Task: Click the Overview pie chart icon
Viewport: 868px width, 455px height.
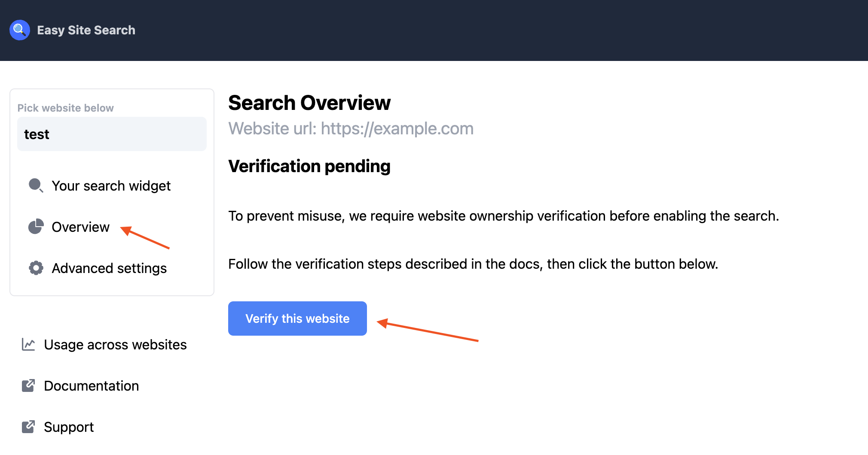Action: pyautogui.click(x=36, y=227)
